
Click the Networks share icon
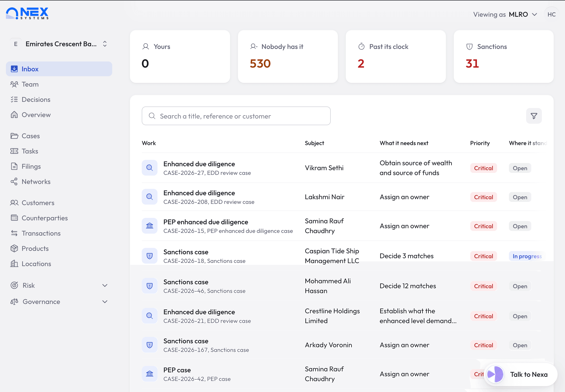[14, 181]
